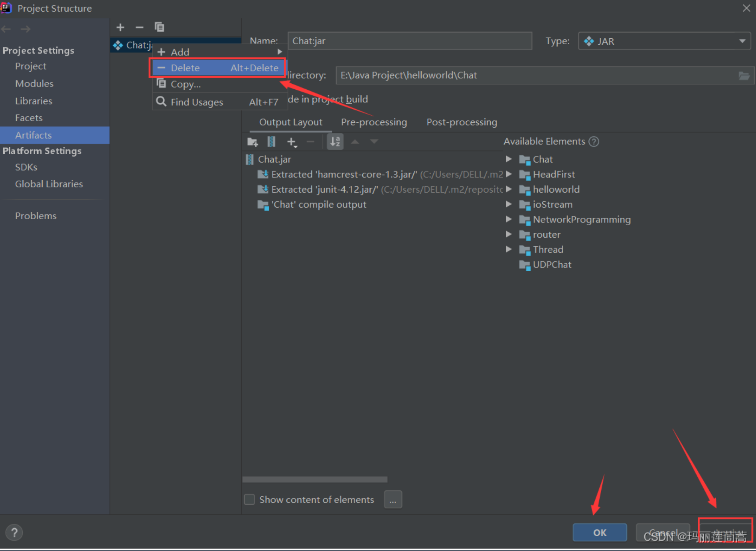
Task: Switch to the Pre-processing tab
Action: (374, 122)
